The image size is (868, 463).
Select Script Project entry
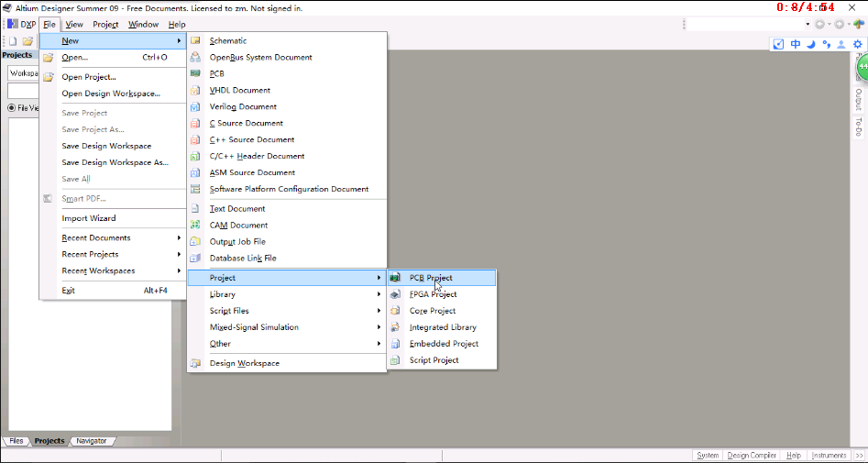[442, 360]
